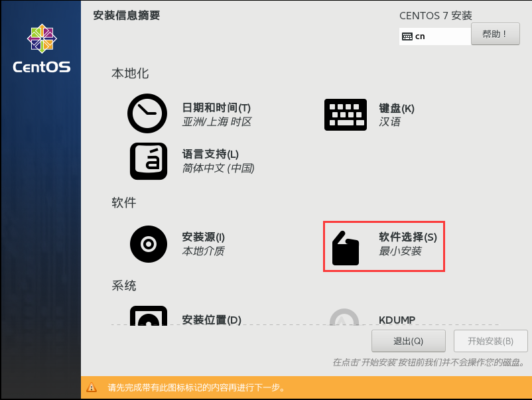This screenshot has height=400, width=532.
Task: Click the keyboard icon next to cn
Action: tap(407, 36)
